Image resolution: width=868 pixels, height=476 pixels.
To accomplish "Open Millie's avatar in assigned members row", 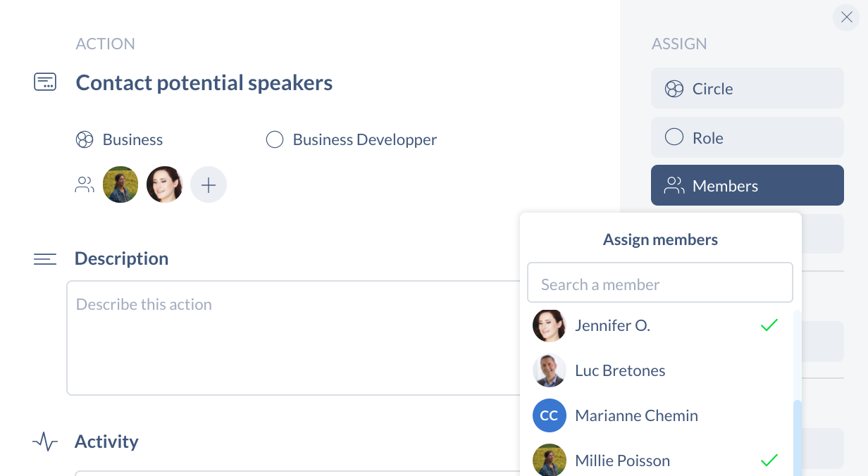I will pos(120,184).
